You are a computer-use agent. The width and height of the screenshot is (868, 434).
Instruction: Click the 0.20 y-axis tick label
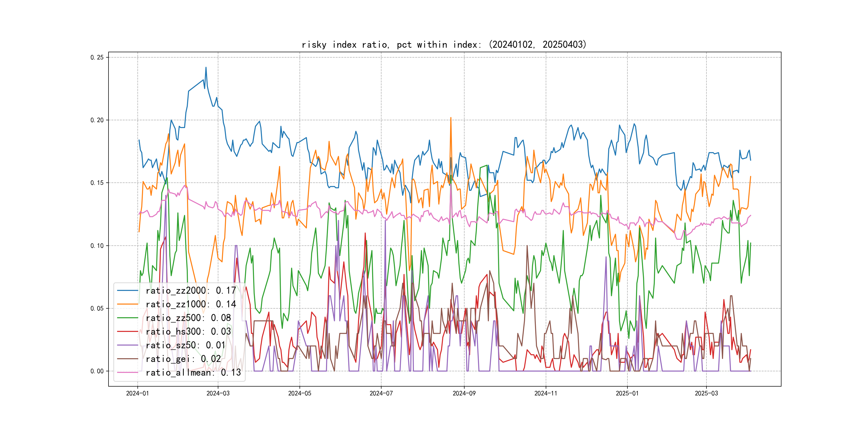tap(97, 120)
